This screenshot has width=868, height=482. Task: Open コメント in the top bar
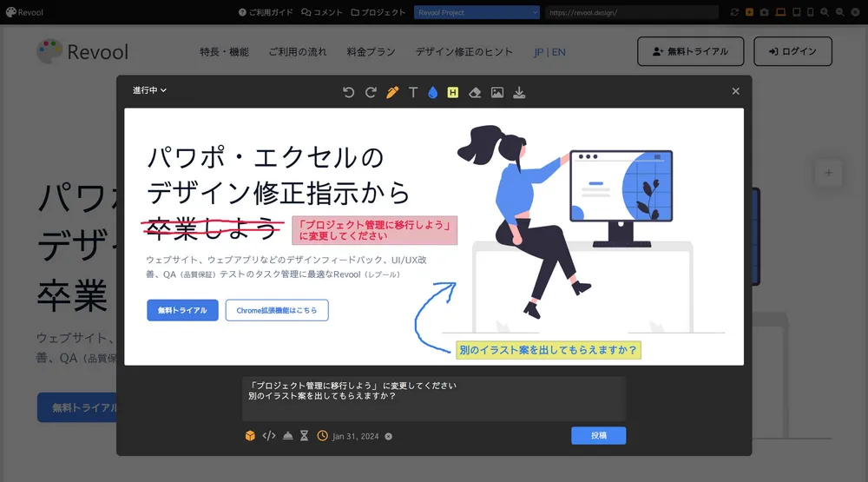(x=322, y=12)
